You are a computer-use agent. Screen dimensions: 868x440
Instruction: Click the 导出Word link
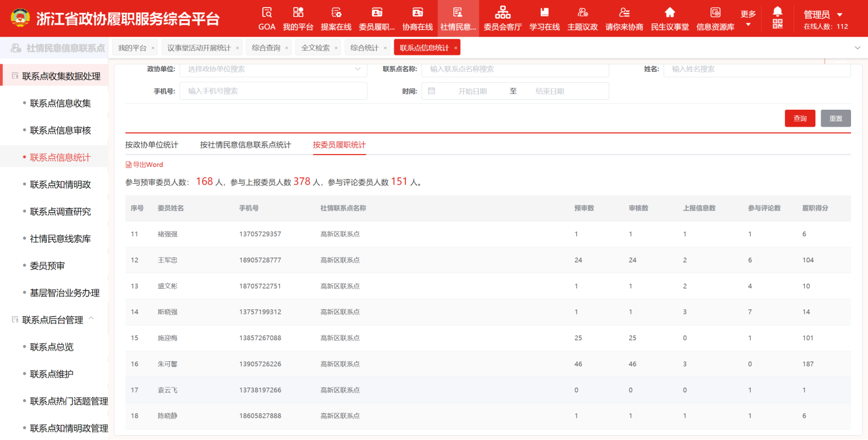click(x=144, y=165)
